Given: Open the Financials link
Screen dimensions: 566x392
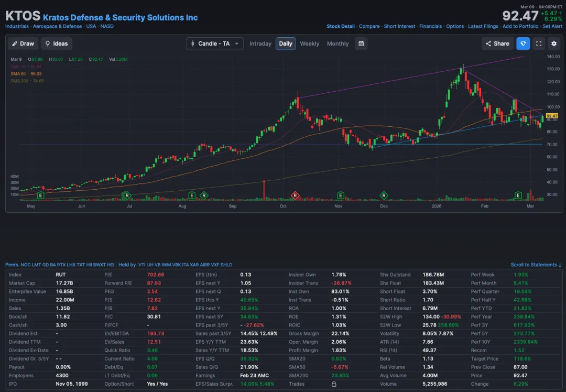Looking at the screenshot, I should click(x=430, y=26).
